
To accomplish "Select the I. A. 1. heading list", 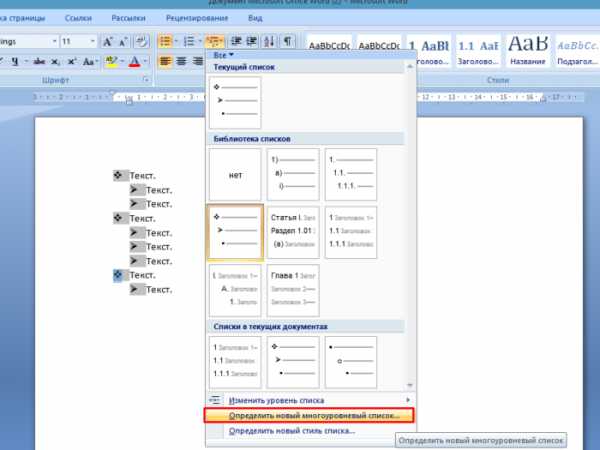I will [x=235, y=290].
